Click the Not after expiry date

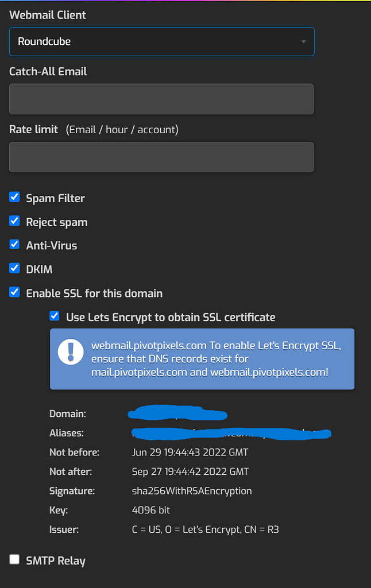tap(191, 471)
